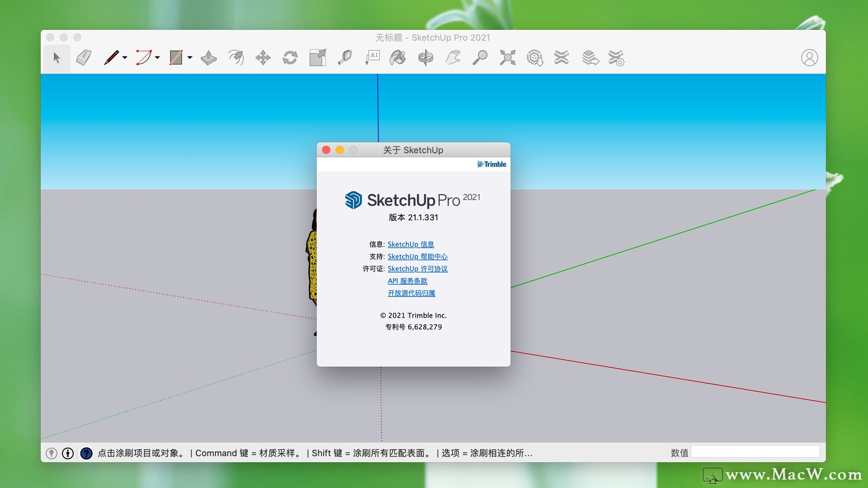Screen dimensions: 868x488
Task: Choose the Move tool
Action: pyautogui.click(x=263, y=58)
